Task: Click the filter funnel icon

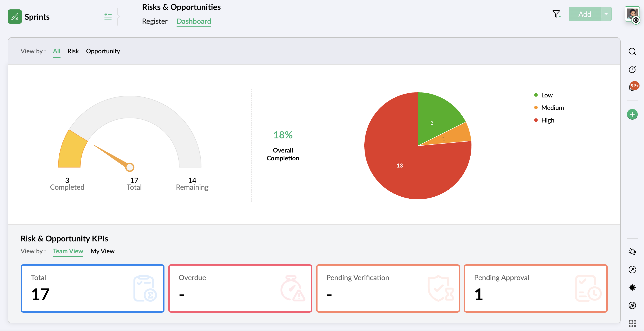Action: pos(556,14)
